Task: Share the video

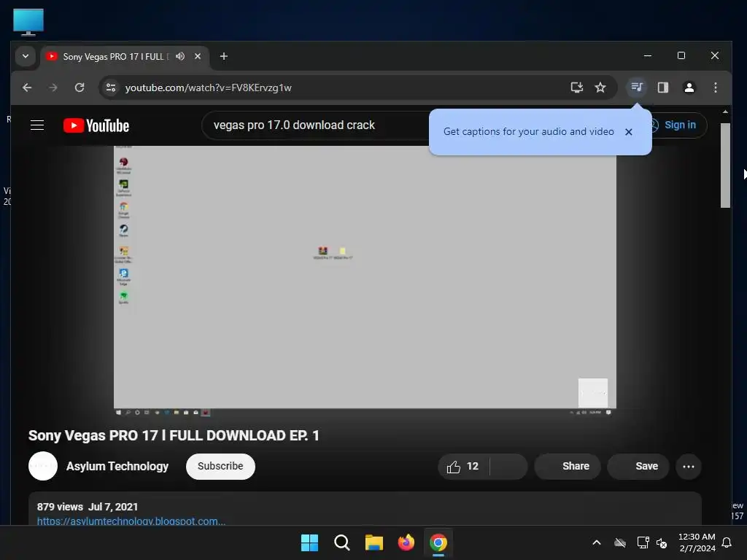Action: coord(568,467)
